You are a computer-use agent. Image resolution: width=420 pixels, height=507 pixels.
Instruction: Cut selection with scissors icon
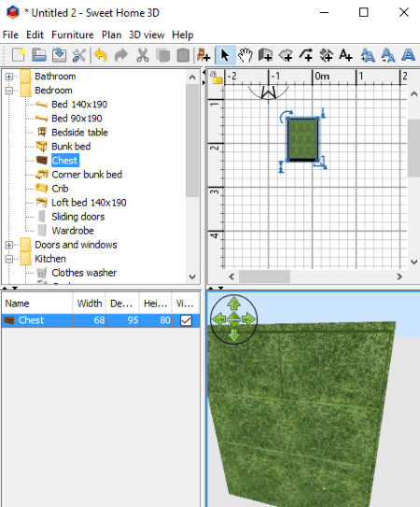click(142, 55)
